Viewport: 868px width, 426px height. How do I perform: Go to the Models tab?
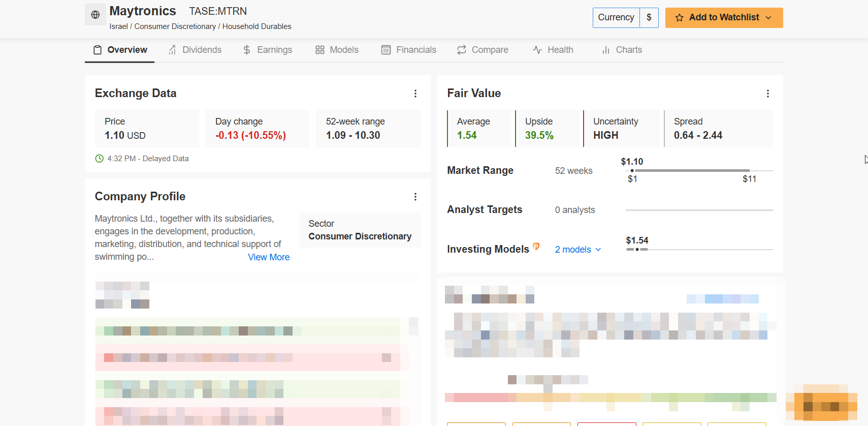337,50
